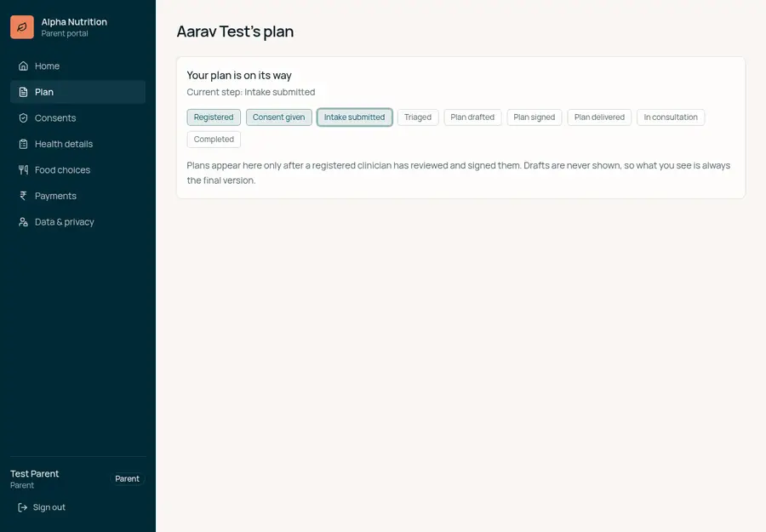Viewport: 766px width, 532px height.
Task: Click the Completed step chip
Action: (x=214, y=140)
